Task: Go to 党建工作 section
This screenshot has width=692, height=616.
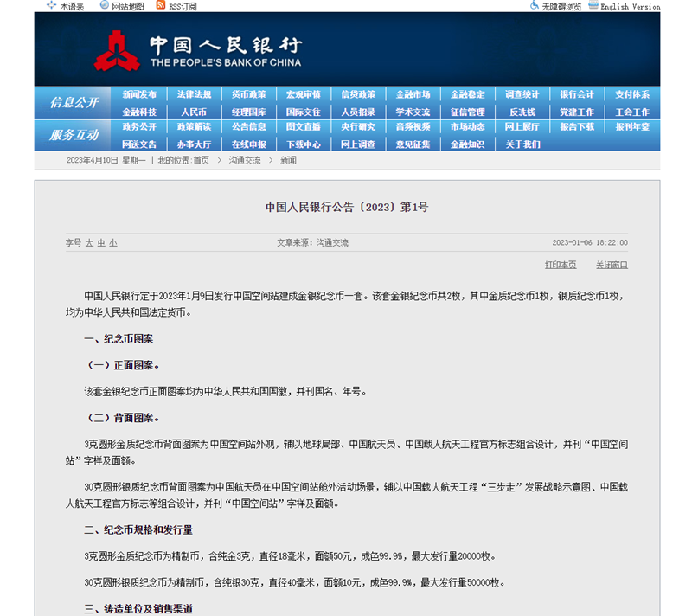Action: pyautogui.click(x=577, y=112)
